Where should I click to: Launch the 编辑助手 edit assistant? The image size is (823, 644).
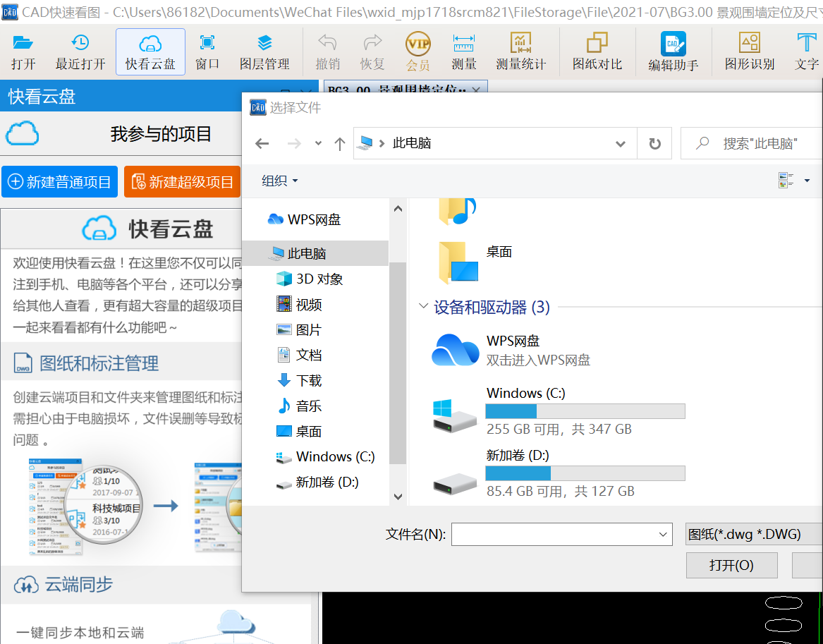point(673,52)
